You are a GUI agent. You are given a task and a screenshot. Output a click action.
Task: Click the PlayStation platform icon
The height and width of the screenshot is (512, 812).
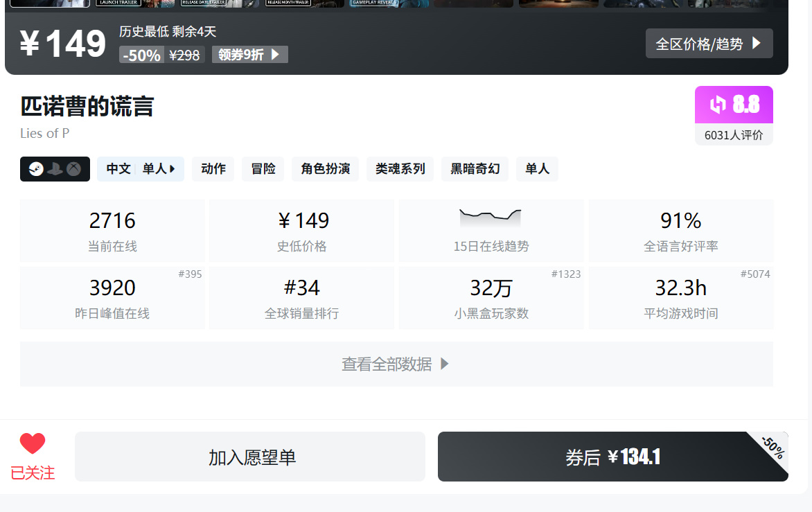tap(55, 169)
